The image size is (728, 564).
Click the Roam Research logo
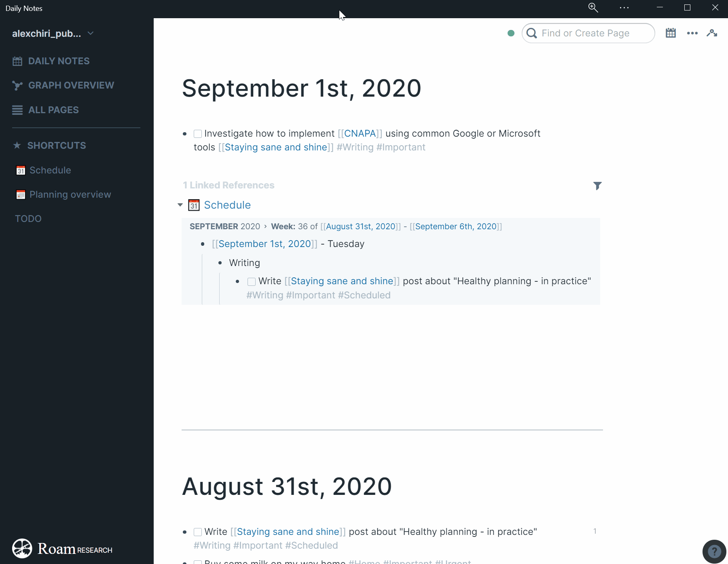point(62,549)
